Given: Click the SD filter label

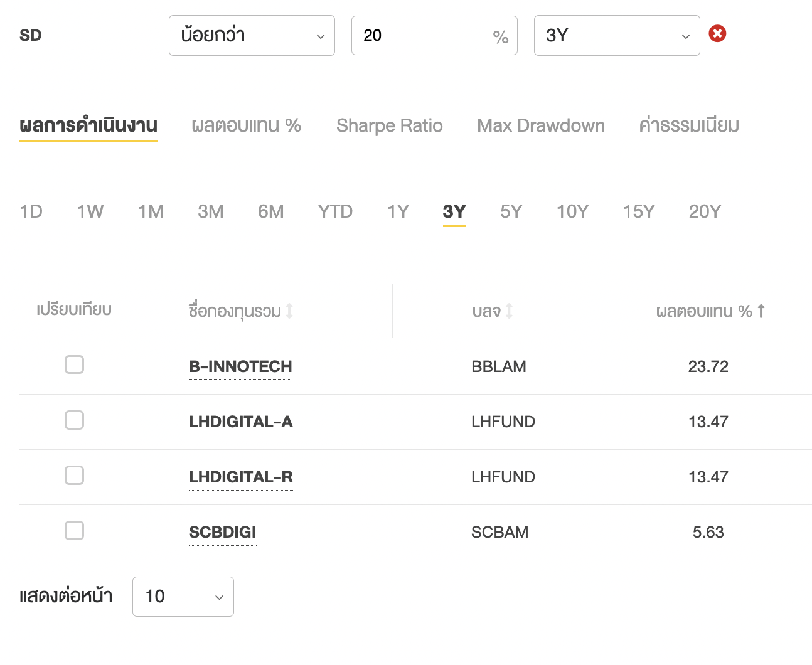Looking at the screenshot, I should 31,35.
